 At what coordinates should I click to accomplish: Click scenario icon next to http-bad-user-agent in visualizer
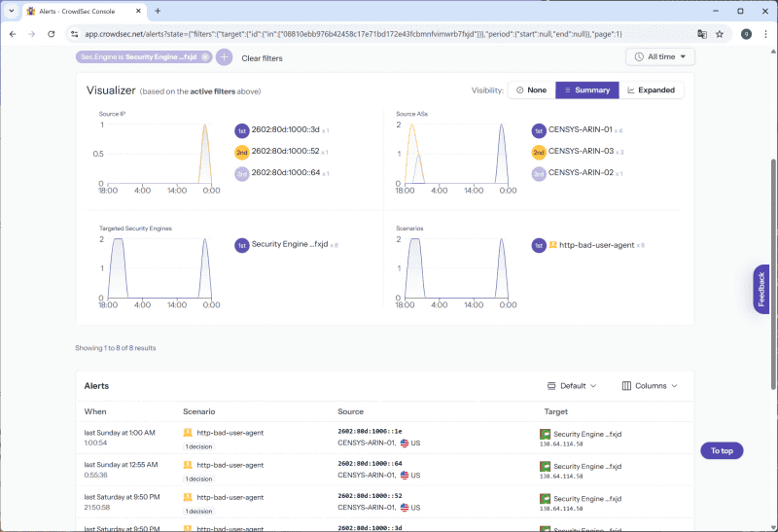tap(552, 245)
